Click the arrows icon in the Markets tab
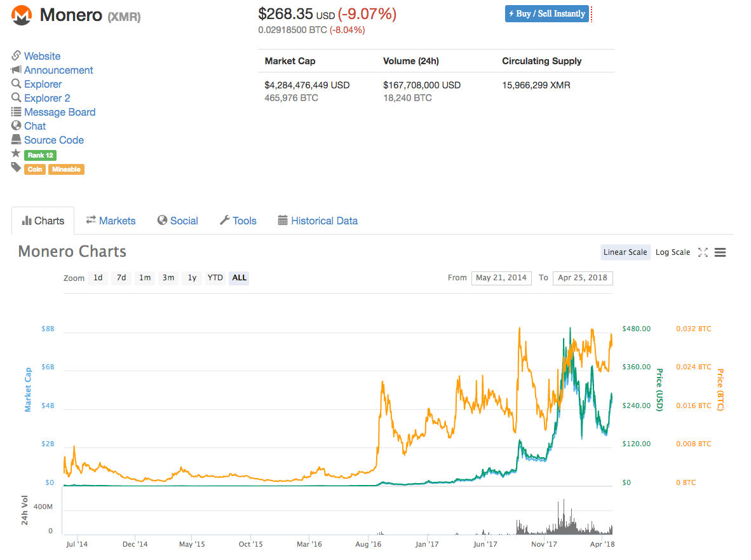Viewport: 751px width, 560px height. 90,220
